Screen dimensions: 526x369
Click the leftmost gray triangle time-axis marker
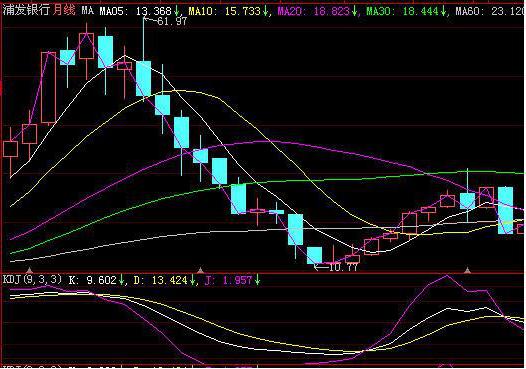coord(30,270)
